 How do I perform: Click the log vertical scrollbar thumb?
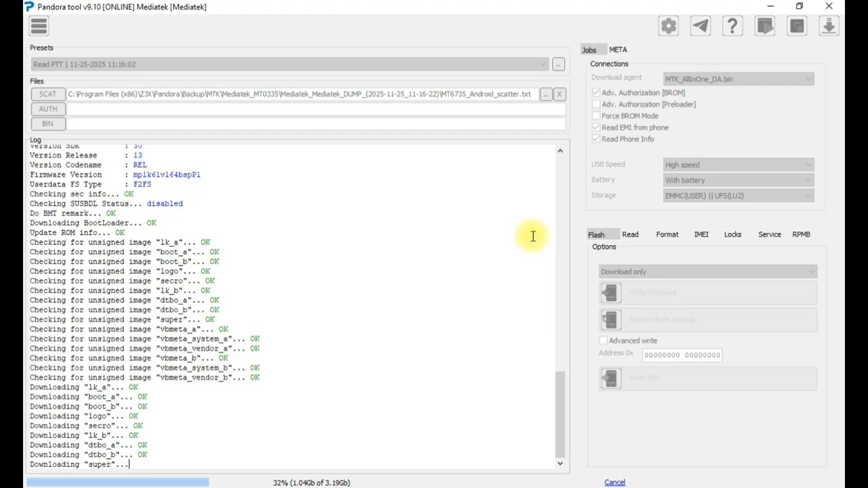click(x=560, y=414)
